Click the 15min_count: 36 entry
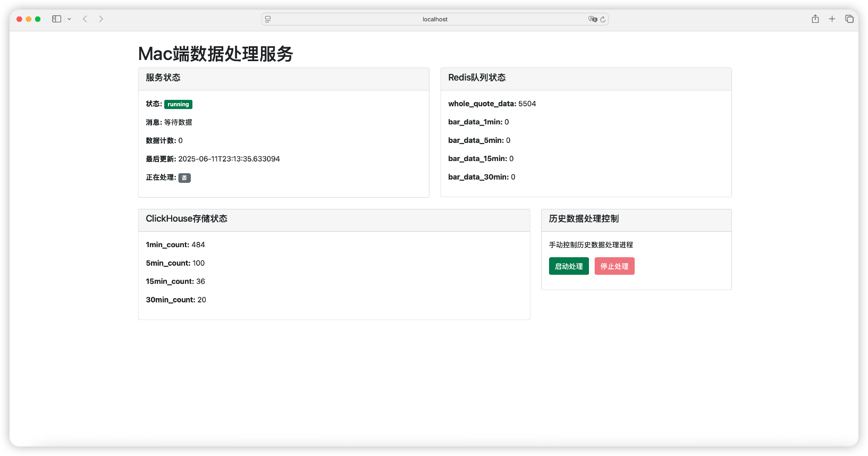This screenshot has width=868, height=456. 175,282
